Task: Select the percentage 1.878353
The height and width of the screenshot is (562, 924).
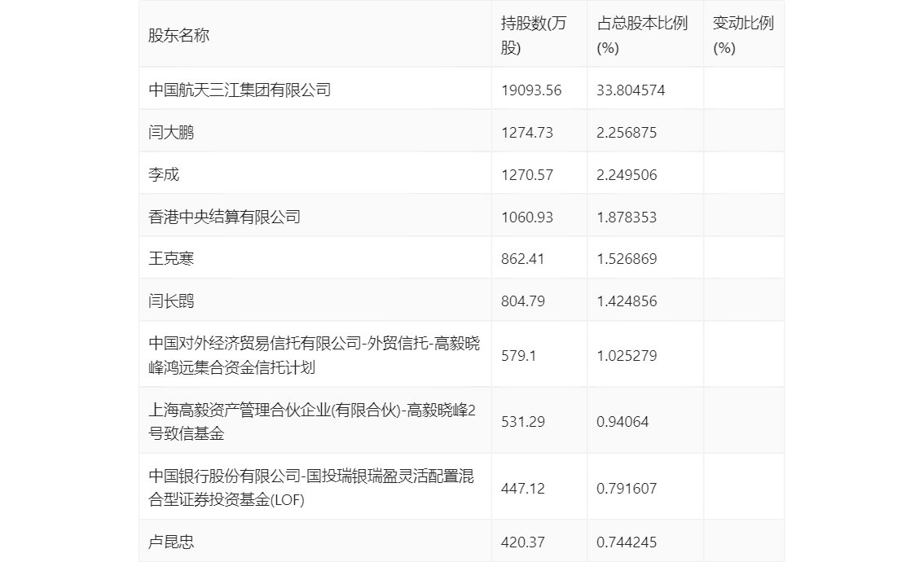Action: (627, 217)
